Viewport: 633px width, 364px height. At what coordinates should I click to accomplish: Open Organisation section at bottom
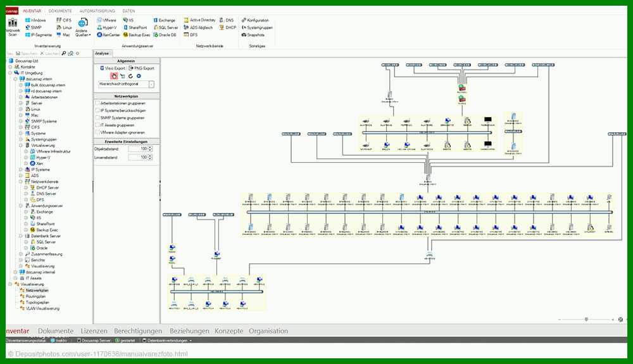click(x=268, y=331)
